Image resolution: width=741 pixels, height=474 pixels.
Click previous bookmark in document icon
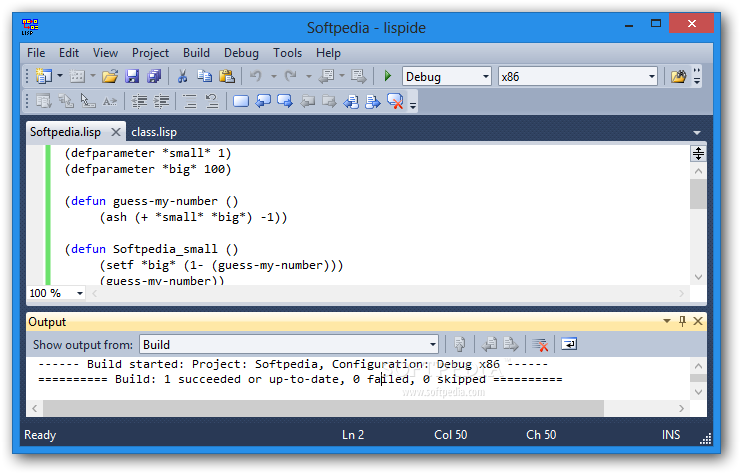click(352, 101)
